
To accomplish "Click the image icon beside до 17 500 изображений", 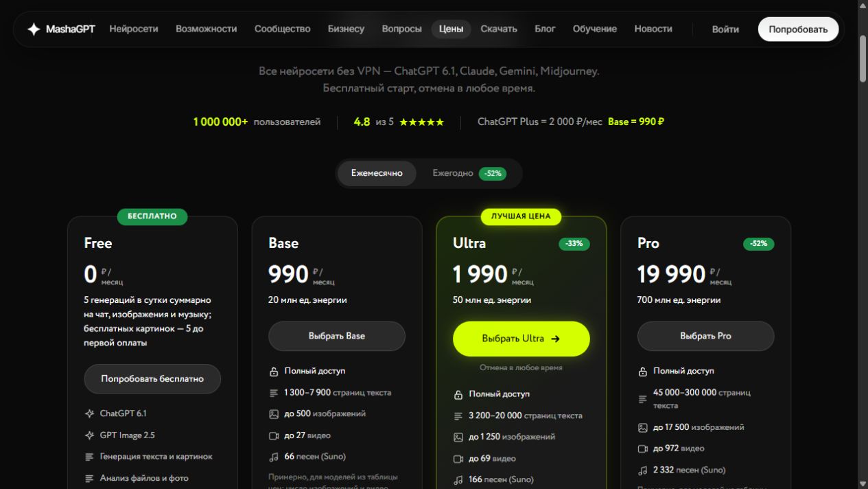I will [643, 428].
